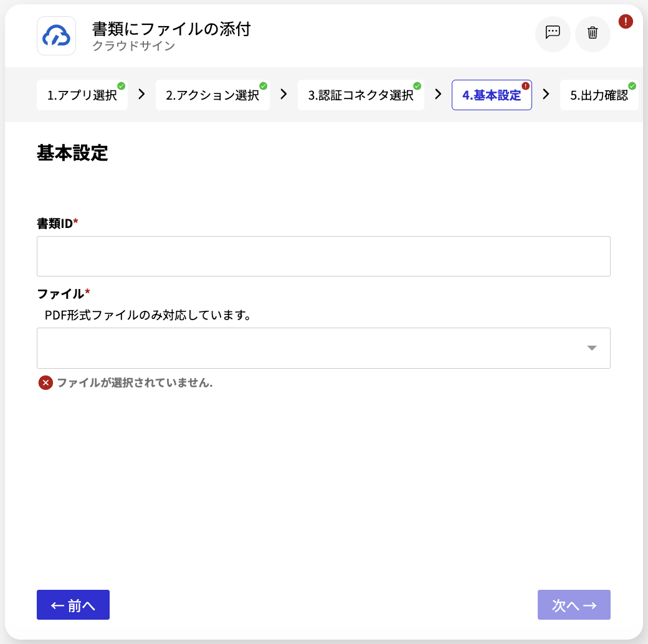Open the ファイル dropdown selector
The image size is (648, 644).
pyautogui.click(x=323, y=348)
